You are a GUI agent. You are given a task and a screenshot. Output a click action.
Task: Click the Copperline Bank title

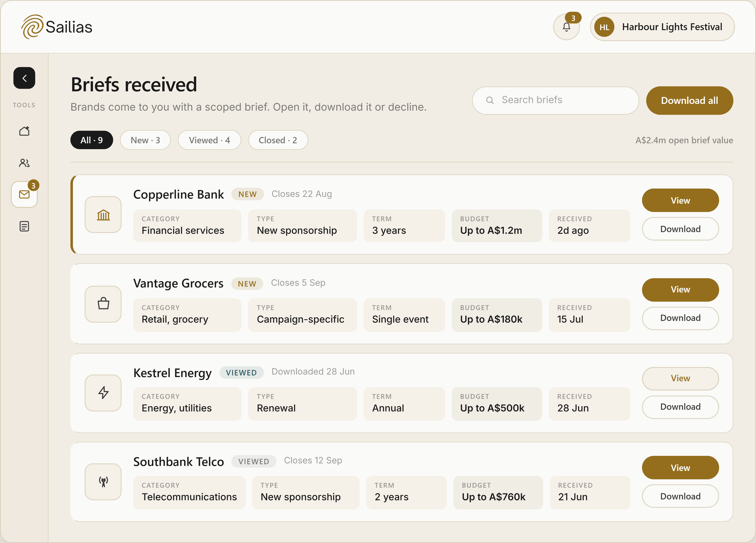[x=178, y=194]
